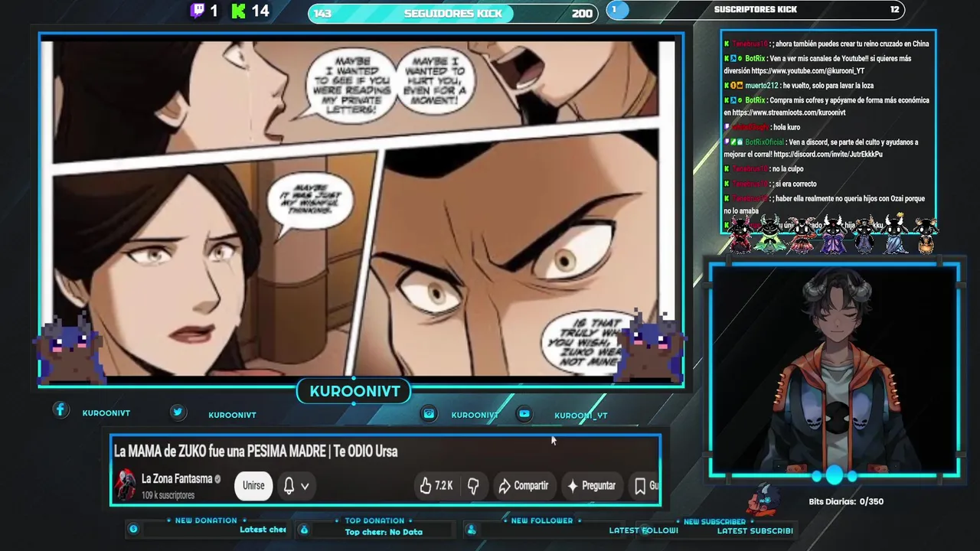Click the follower goal number 200
980x551 pixels.
click(582, 13)
